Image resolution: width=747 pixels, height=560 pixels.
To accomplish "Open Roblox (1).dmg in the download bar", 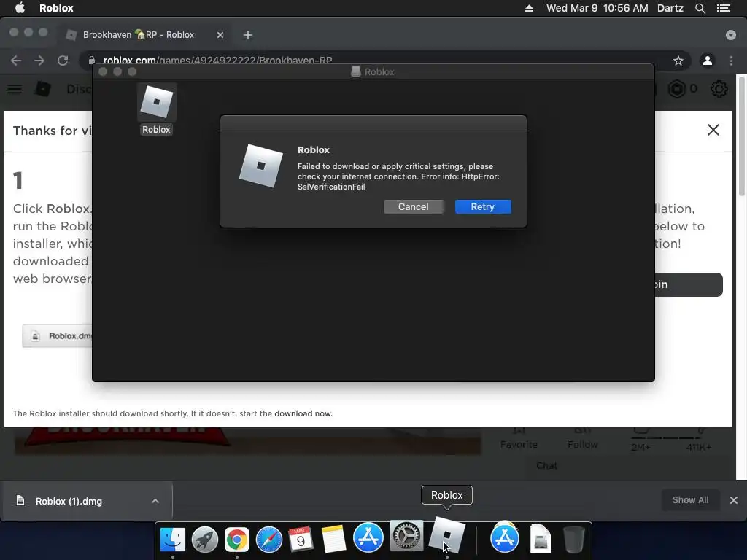I will click(x=68, y=501).
